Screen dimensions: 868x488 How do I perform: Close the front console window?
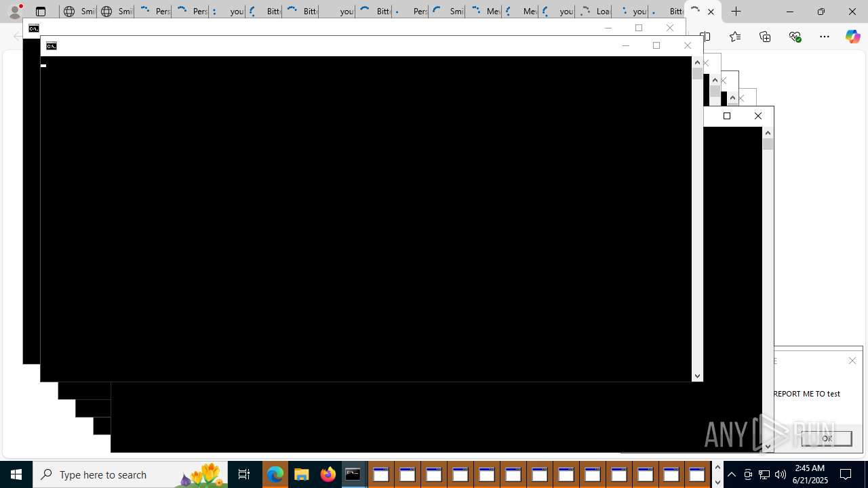point(687,46)
